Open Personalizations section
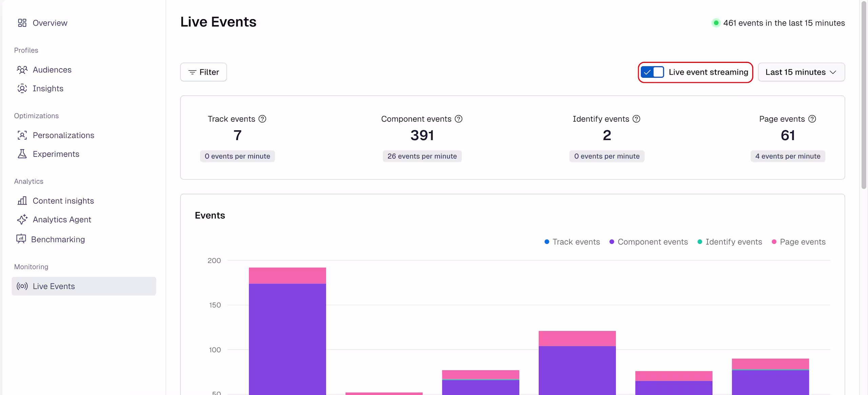The height and width of the screenshot is (395, 868). (x=63, y=135)
